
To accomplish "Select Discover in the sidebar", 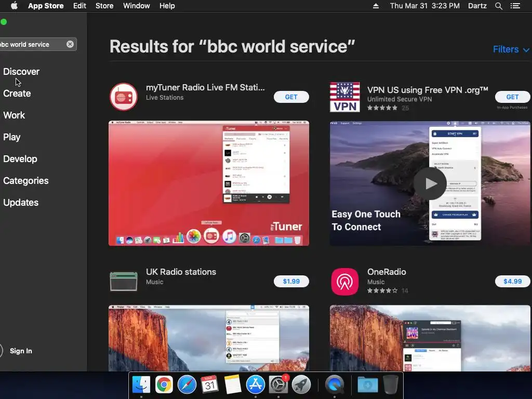I will (21, 72).
